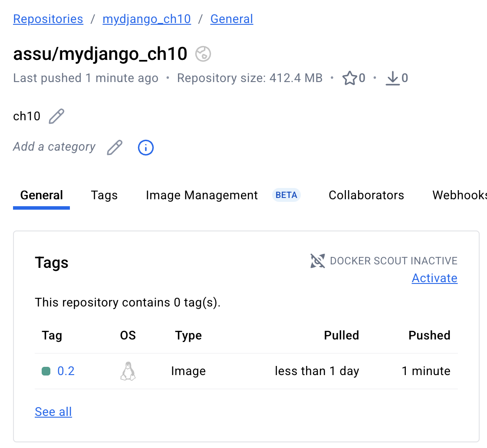Click the star icon to star repository

349,79
